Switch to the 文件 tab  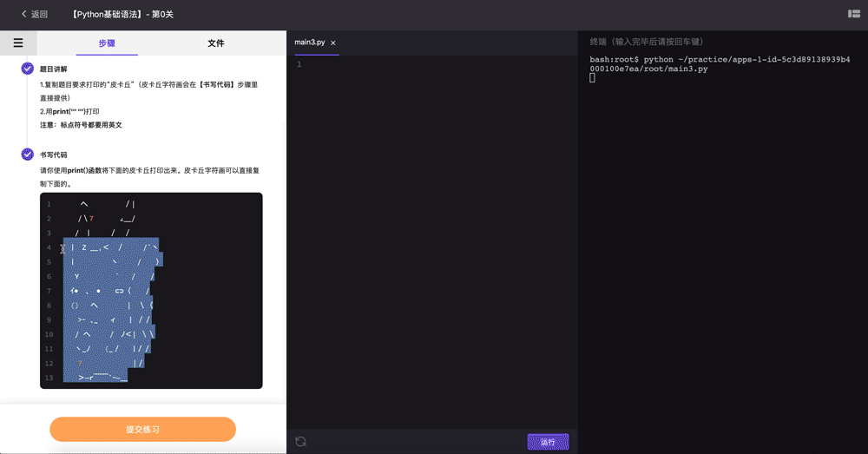(216, 43)
